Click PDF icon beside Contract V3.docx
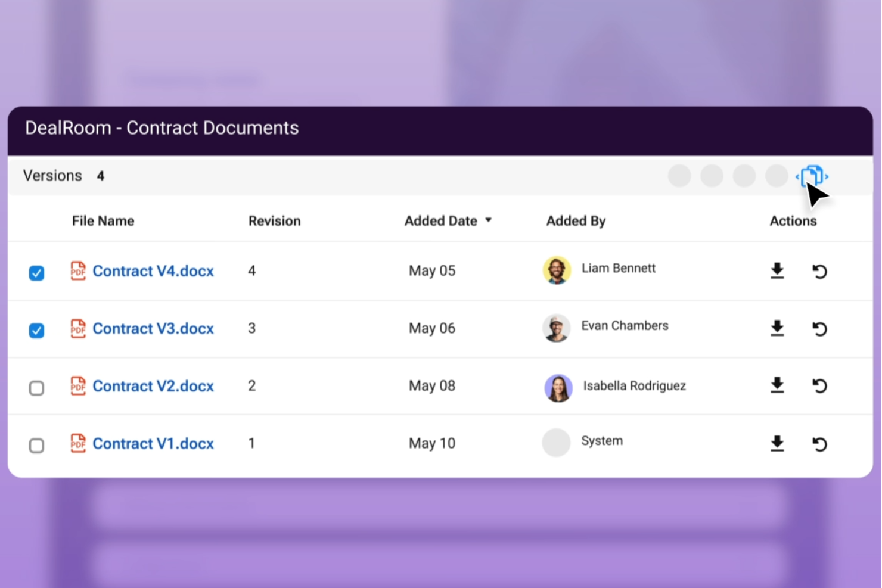 tap(78, 328)
